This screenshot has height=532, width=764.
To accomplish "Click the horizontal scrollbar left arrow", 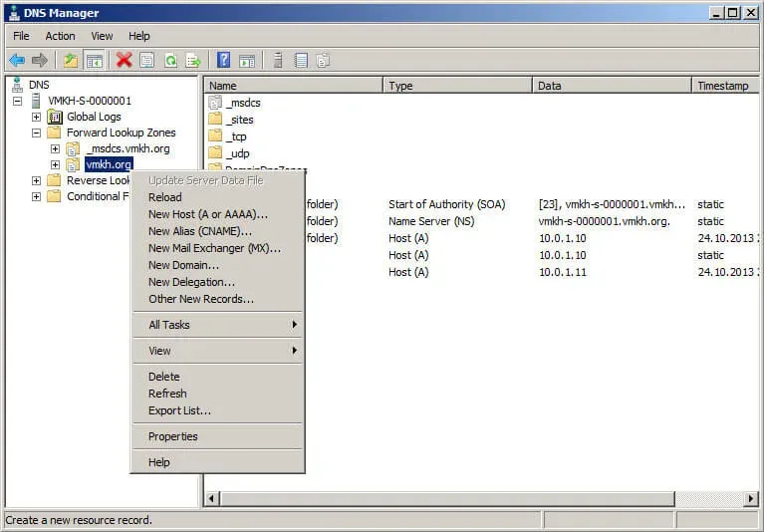I will pyautogui.click(x=211, y=498).
